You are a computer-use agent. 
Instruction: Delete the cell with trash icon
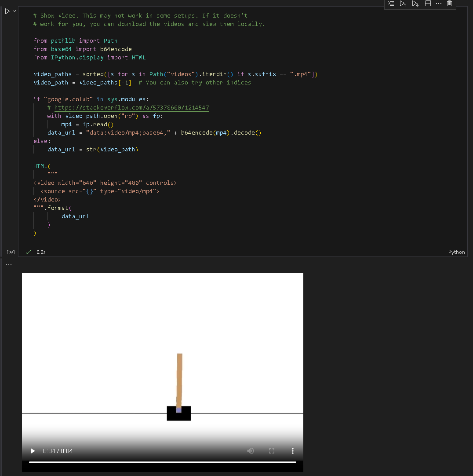coord(450,4)
